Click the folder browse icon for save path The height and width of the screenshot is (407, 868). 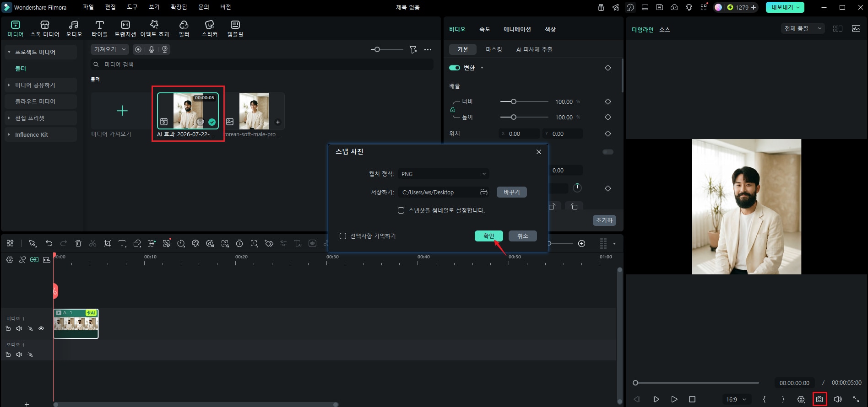[x=484, y=192]
